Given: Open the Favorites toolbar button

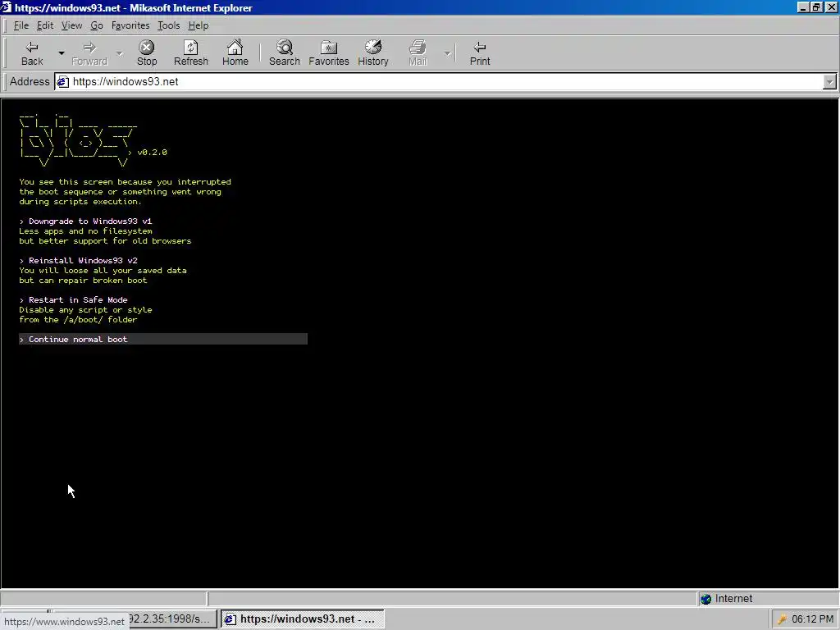Looking at the screenshot, I should click(x=328, y=53).
